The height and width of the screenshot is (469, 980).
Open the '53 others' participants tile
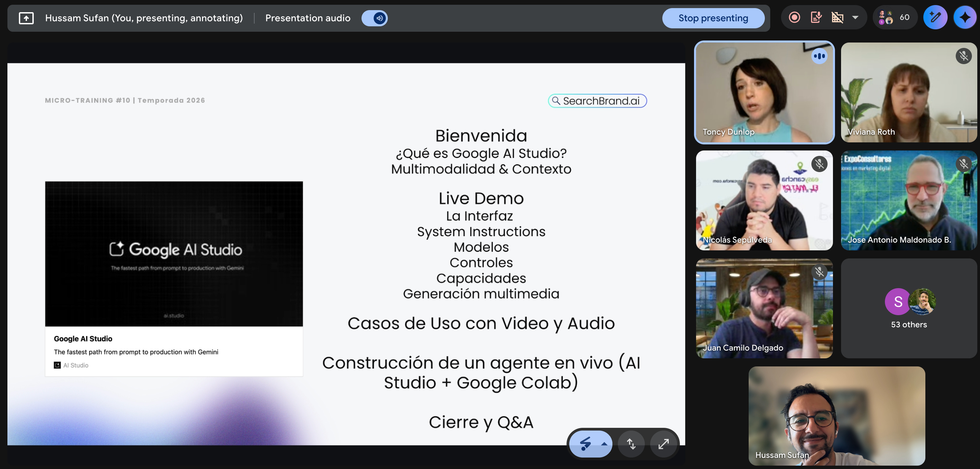(x=909, y=308)
